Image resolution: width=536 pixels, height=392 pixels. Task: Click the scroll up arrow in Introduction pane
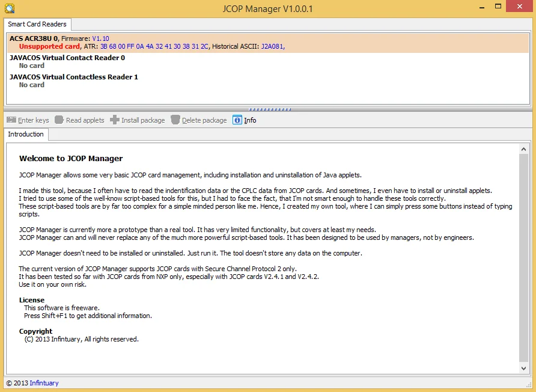coord(523,149)
